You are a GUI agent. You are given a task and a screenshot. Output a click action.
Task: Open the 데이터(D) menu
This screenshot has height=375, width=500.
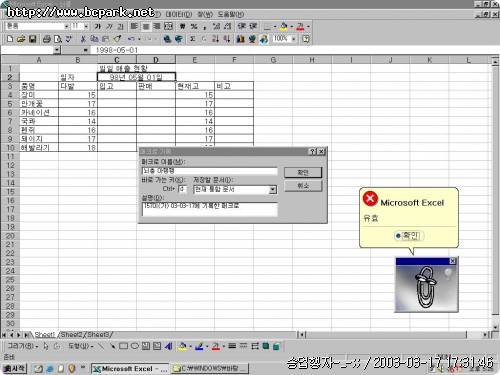point(179,14)
